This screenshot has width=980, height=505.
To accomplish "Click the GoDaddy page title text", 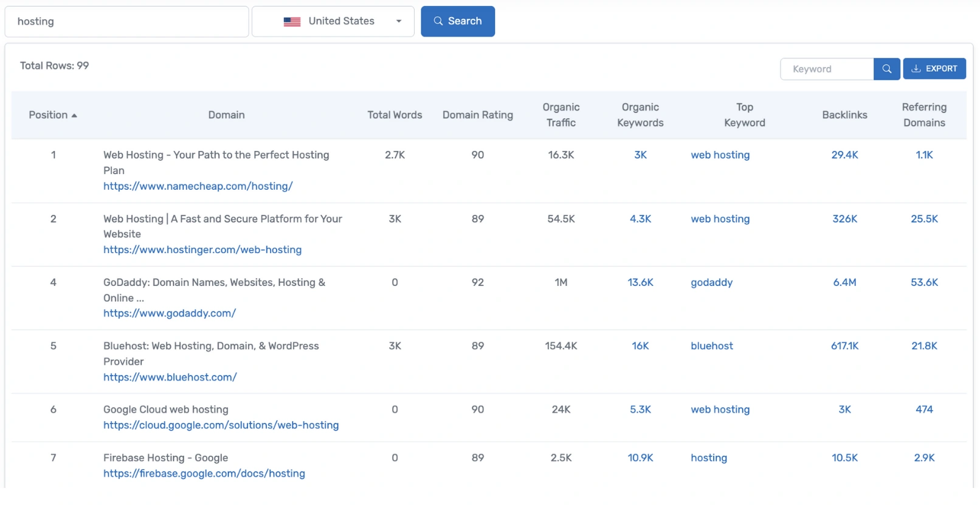I will (214, 290).
